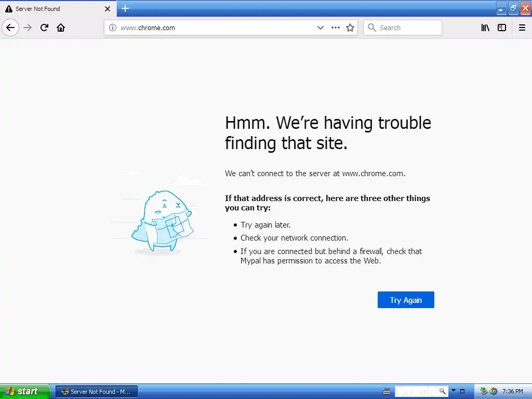Click 'Check your network connection.' bullet

pos(295,238)
